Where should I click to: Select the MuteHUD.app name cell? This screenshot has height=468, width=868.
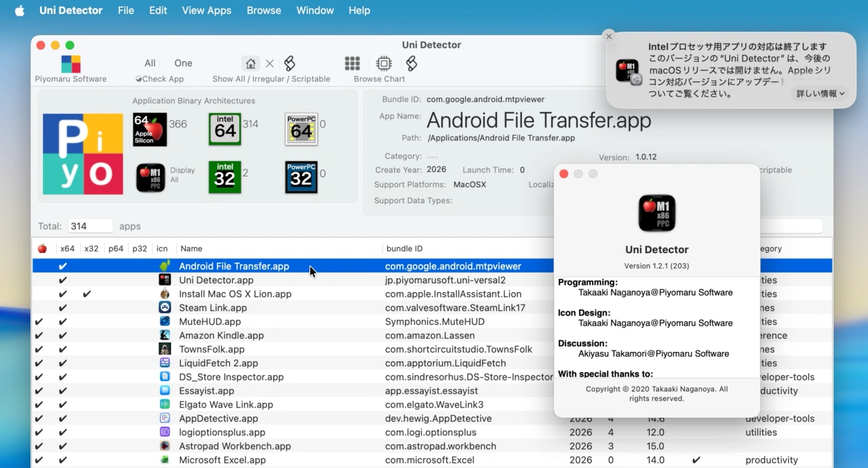[x=210, y=321]
